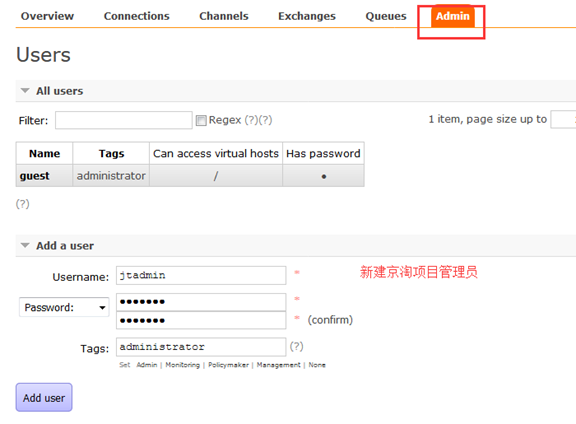Open the Exchanges tab

coord(307,16)
